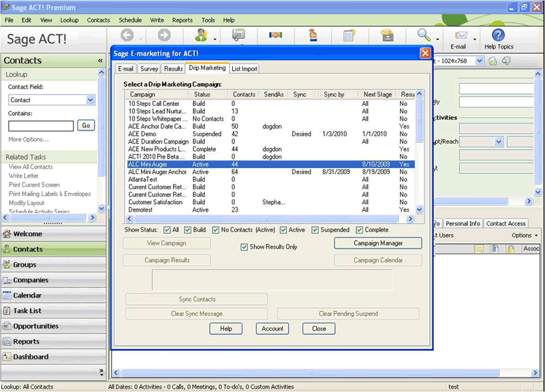This screenshot has height=392, width=545.
Task: Toggle the Build status checkbox
Action: 188,230
